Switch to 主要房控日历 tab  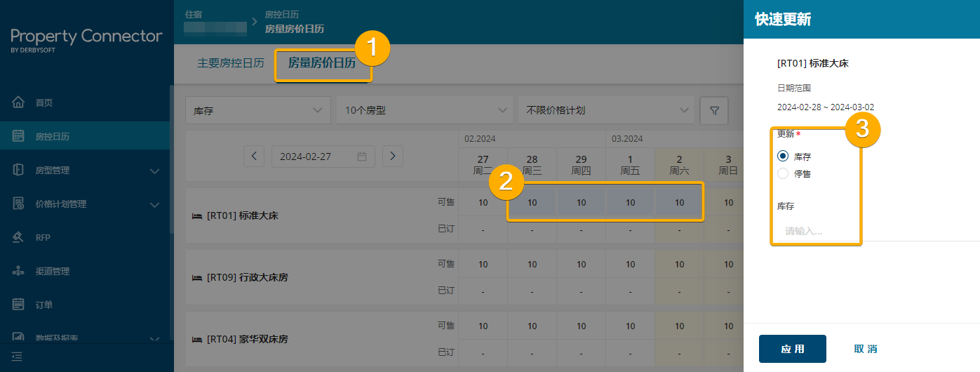[x=231, y=63]
